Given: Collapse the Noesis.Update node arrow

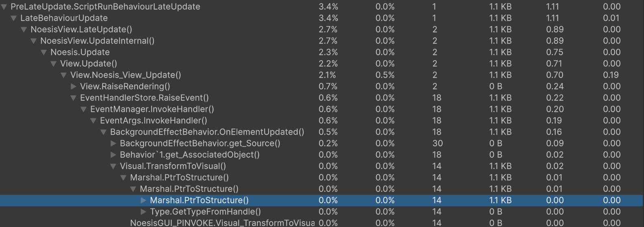Looking at the screenshot, I should [x=43, y=52].
